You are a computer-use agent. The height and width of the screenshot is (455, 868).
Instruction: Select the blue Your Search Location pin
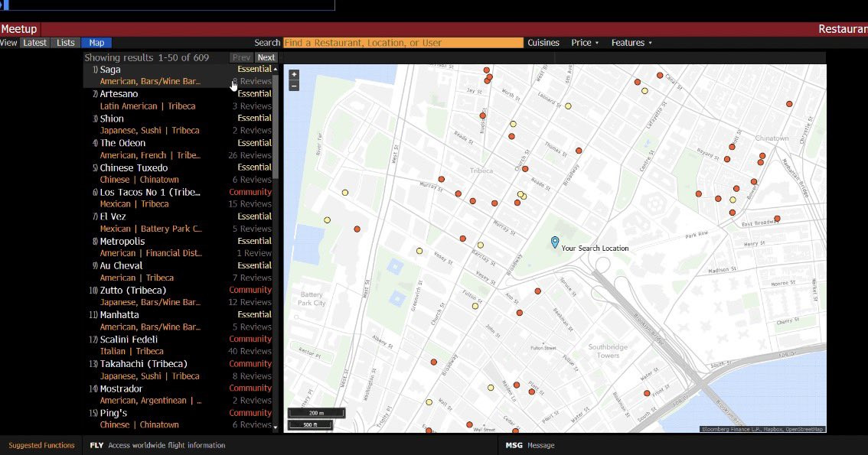tap(555, 242)
